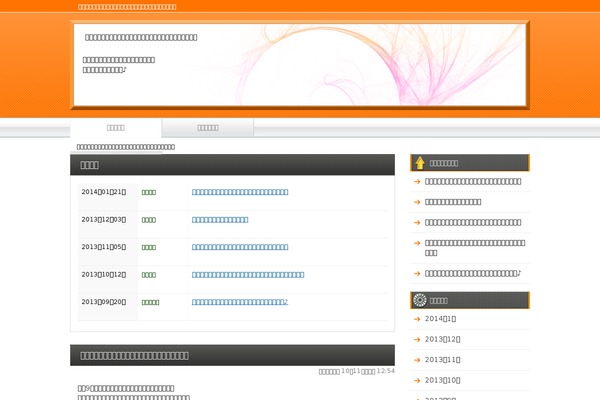This screenshot has width=600, height=400.
Task: Click the round gear-like icon in archive header
Action: point(420,300)
